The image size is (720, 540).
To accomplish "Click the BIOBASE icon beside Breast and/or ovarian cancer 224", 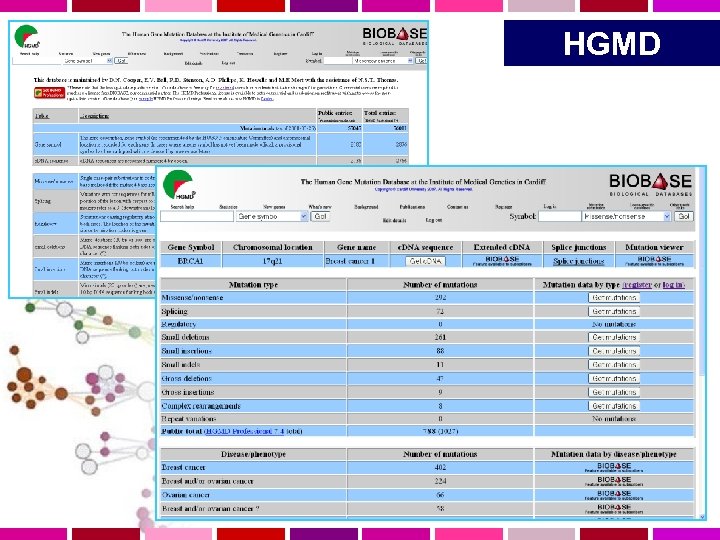I will pyautogui.click(x=614, y=481).
